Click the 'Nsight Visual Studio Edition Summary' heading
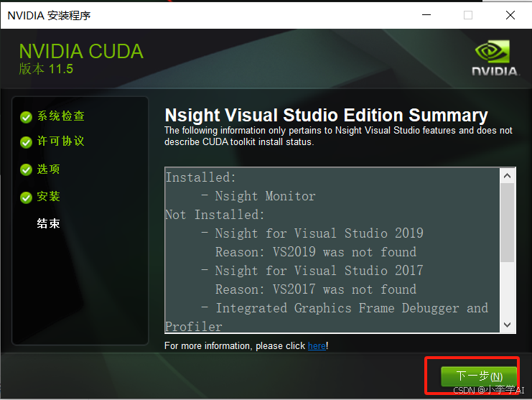 [326, 116]
